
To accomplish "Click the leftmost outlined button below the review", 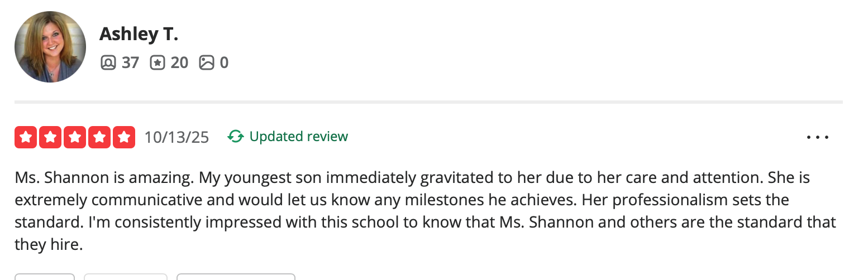I will [x=44, y=277].
